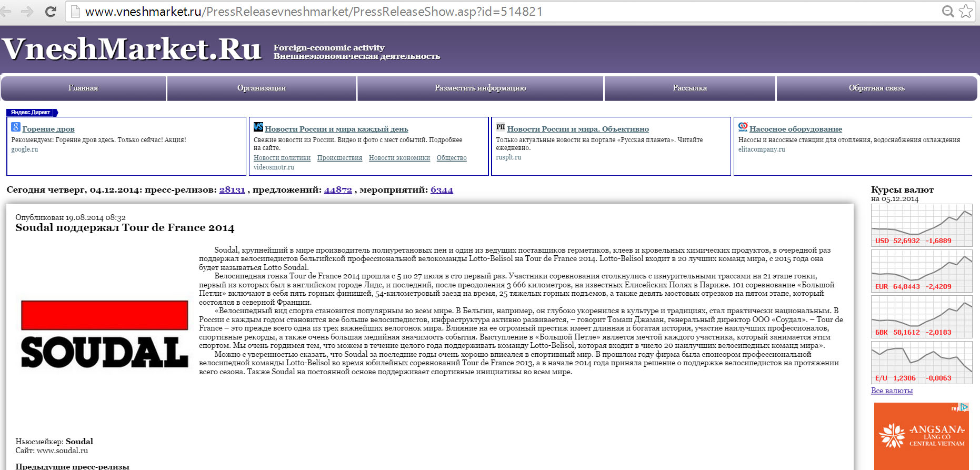Open the Рассылка menu item
Screen dimensions: 980x470
[689, 88]
